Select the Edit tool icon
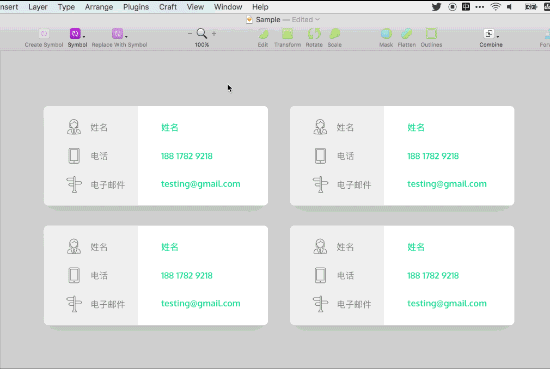 tap(263, 34)
